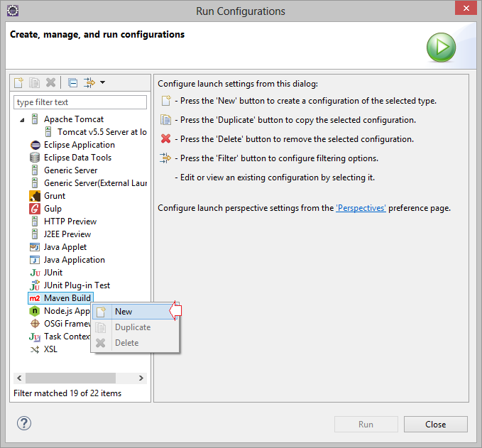Click the Eclipse Application icon
The image size is (482, 448).
coord(35,145)
